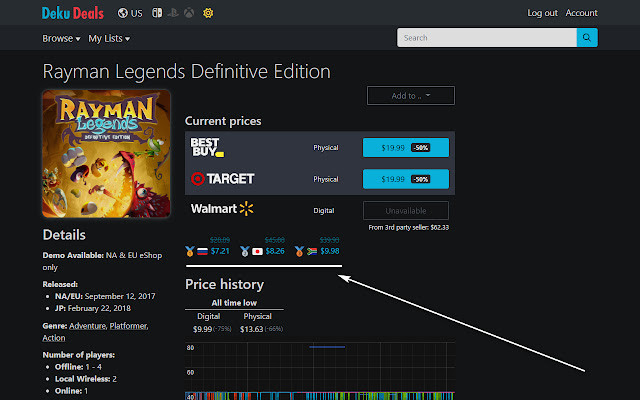Click the Target store logo
640x400 pixels.
pyautogui.click(x=222, y=179)
